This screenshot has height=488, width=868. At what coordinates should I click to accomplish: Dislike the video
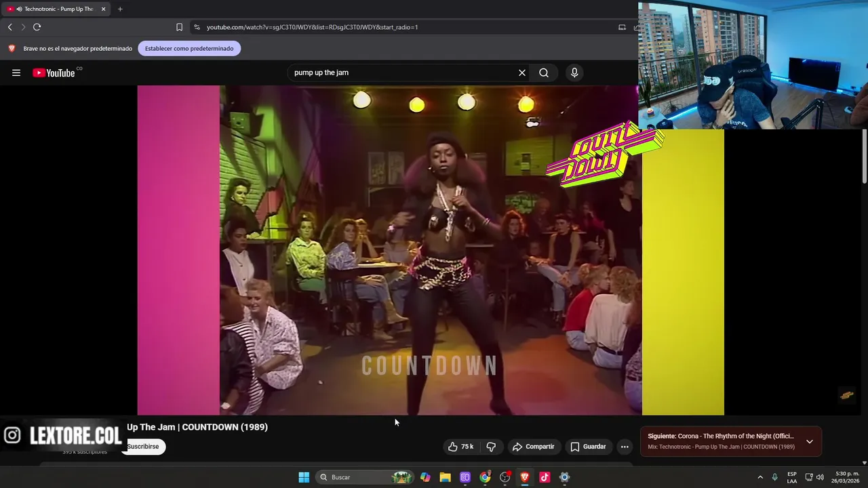[x=491, y=447]
